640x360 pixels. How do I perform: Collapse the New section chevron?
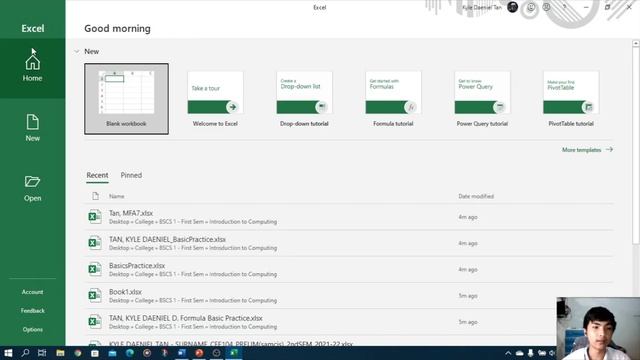click(x=77, y=51)
